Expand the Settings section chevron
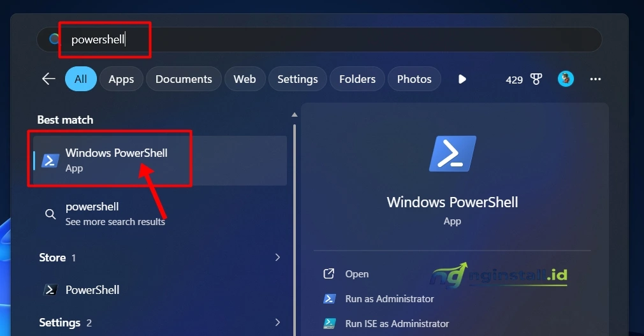Screen dimensions: 644x336 pos(277,323)
